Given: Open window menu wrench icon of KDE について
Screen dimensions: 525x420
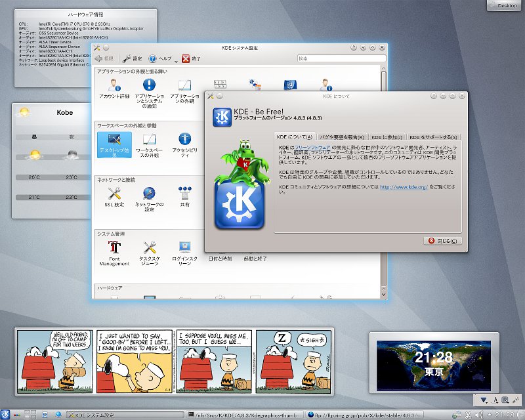Looking at the screenshot, I should pos(210,96).
